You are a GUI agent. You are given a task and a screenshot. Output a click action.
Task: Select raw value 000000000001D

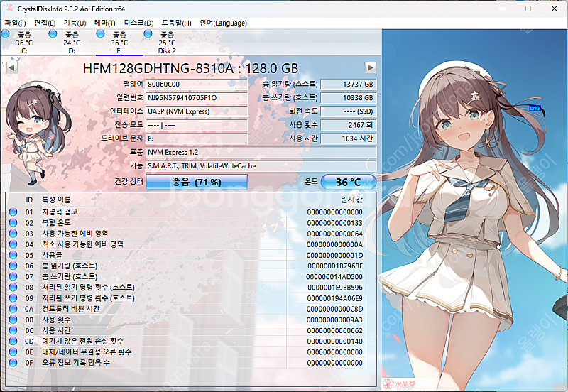(x=334, y=255)
